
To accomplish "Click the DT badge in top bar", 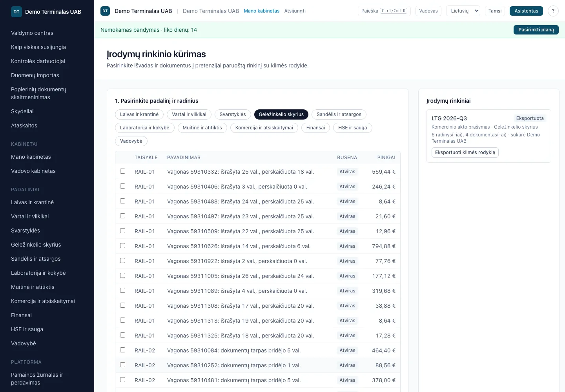I will click(105, 11).
